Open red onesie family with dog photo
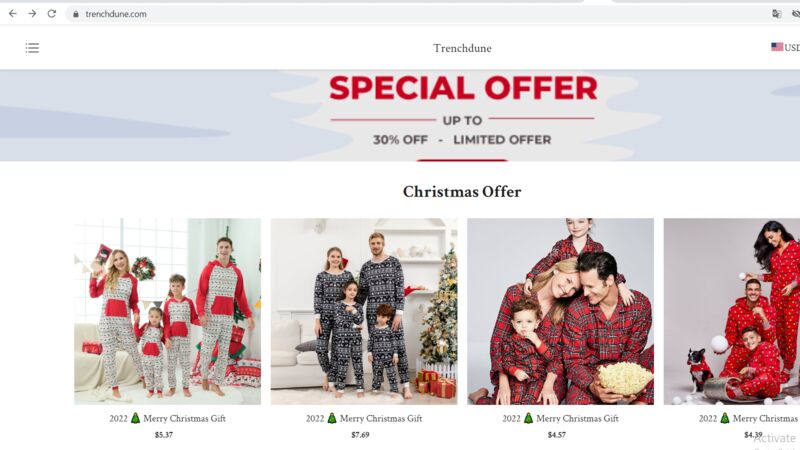Screen dimensions: 800x450 (x=732, y=312)
